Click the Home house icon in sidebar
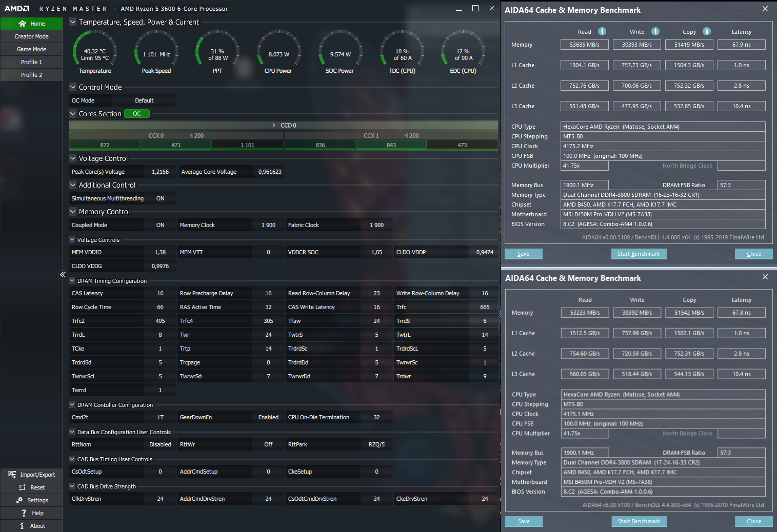The height and width of the screenshot is (532, 777). click(22, 24)
